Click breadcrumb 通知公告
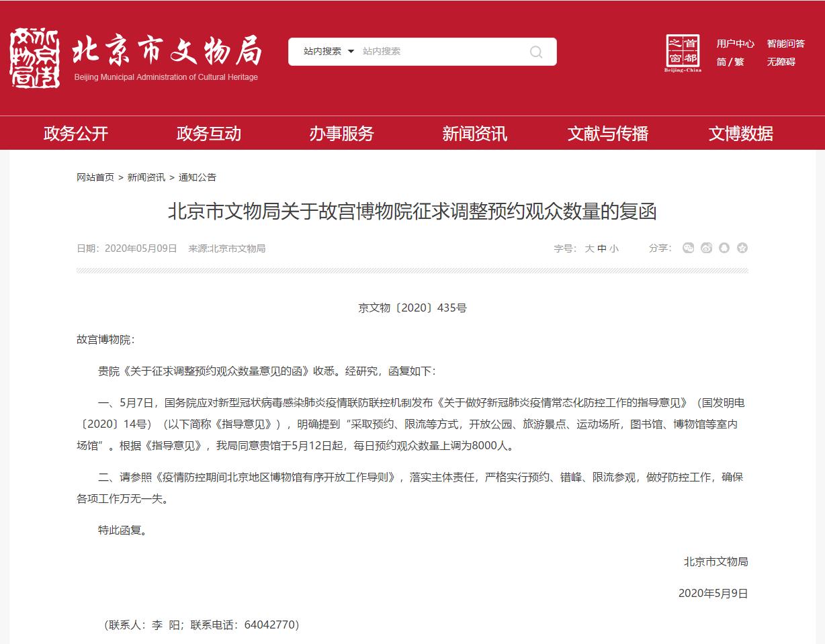Screen dimensions: 825x644 [x=198, y=177]
